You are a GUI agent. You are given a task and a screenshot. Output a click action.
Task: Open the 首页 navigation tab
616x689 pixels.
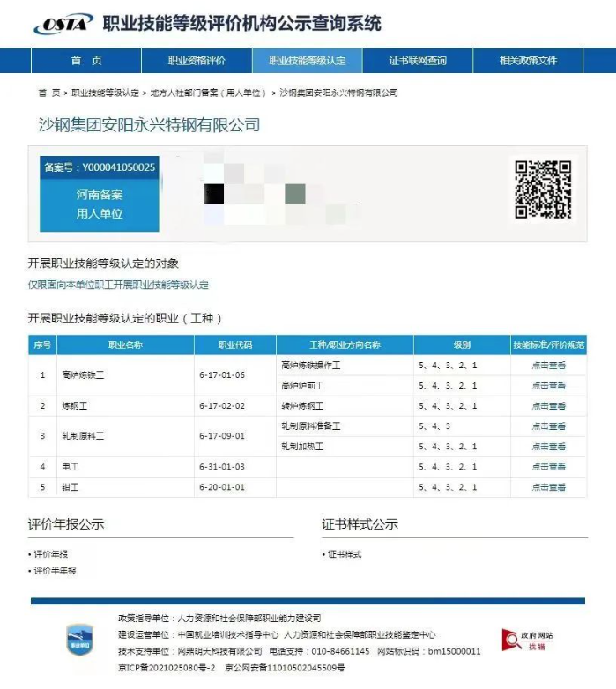[x=86, y=61]
